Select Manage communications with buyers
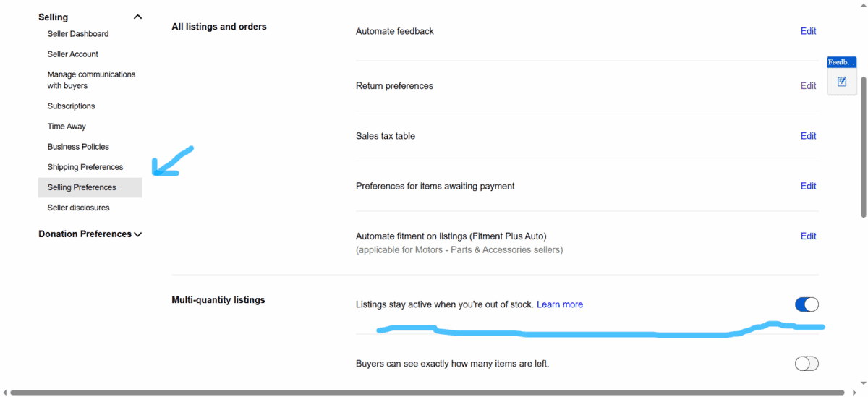The width and height of the screenshot is (868, 397). tap(91, 80)
